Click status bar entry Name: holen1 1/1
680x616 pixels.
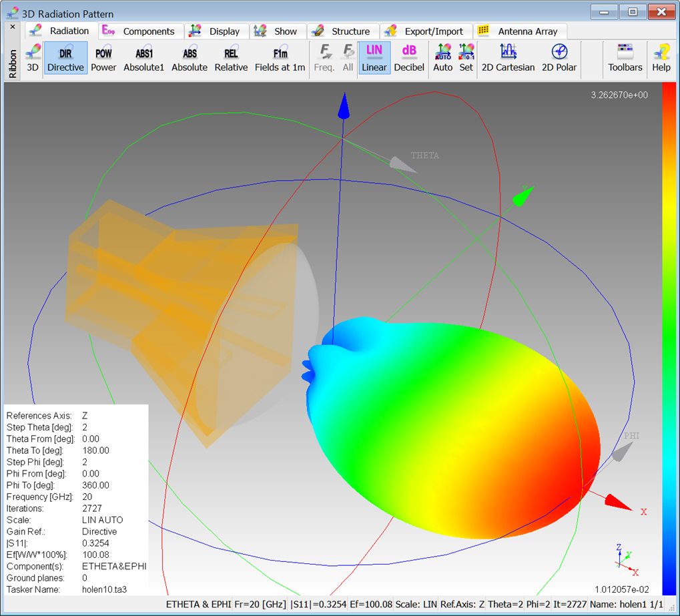(626, 604)
